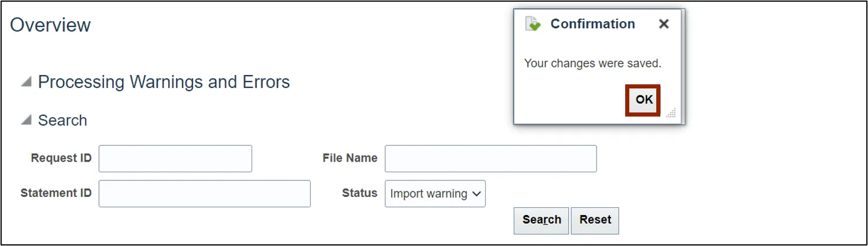Click the 'Your changes were saved.' message
The width and height of the screenshot is (868, 246).
pyautogui.click(x=592, y=63)
